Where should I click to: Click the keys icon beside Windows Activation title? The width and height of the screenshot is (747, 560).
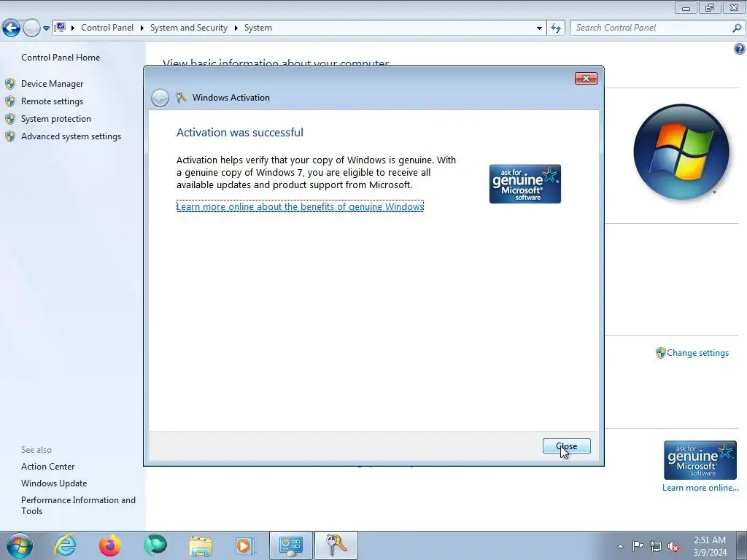click(181, 98)
